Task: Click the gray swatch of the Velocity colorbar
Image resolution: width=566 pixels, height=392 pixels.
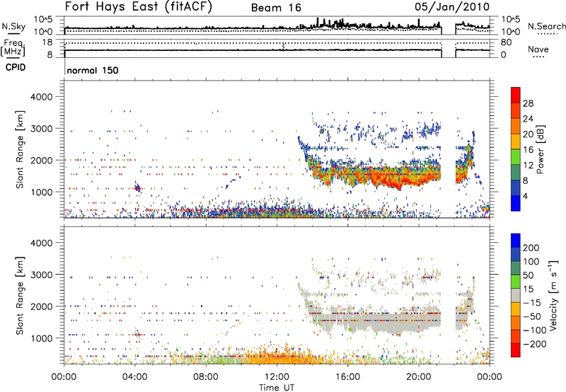Action: [516, 296]
